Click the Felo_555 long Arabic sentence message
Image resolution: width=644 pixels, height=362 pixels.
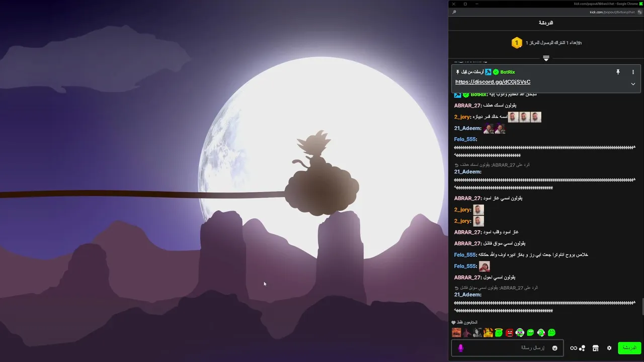point(533,255)
